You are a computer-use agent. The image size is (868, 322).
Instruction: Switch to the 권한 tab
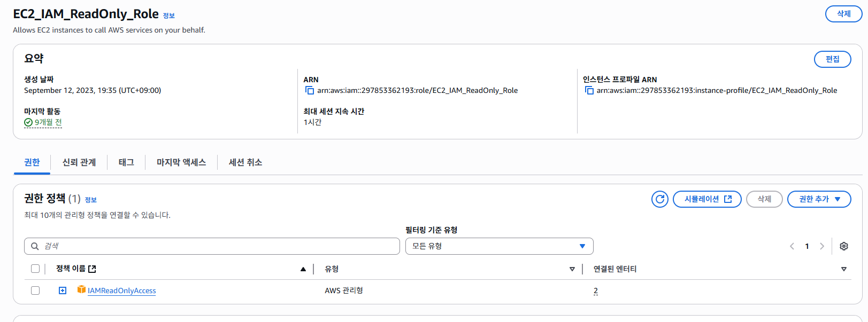(32, 162)
